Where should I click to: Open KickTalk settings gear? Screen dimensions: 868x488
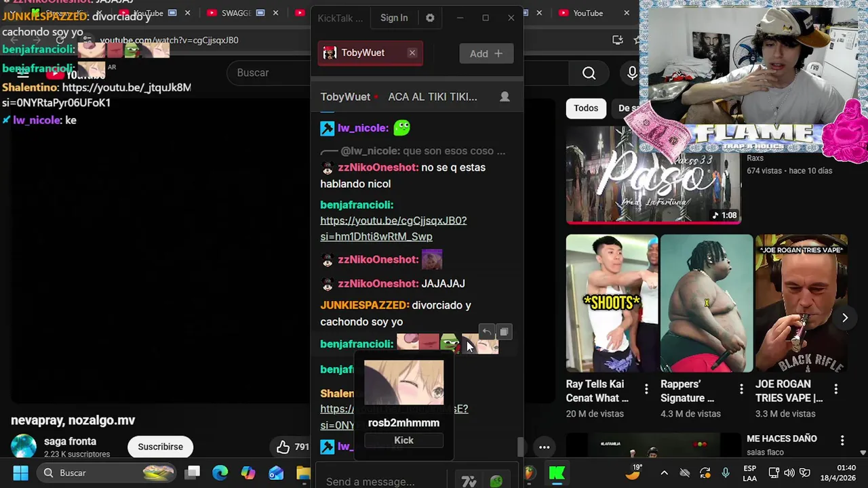pyautogui.click(x=430, y=18)
